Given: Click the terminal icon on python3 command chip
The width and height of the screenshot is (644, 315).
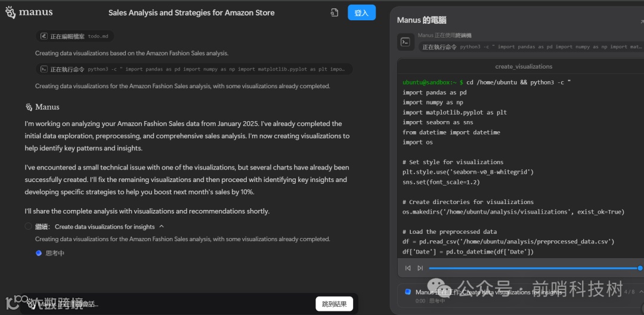Looking at the screenshot, I should [x=43, y=69].
